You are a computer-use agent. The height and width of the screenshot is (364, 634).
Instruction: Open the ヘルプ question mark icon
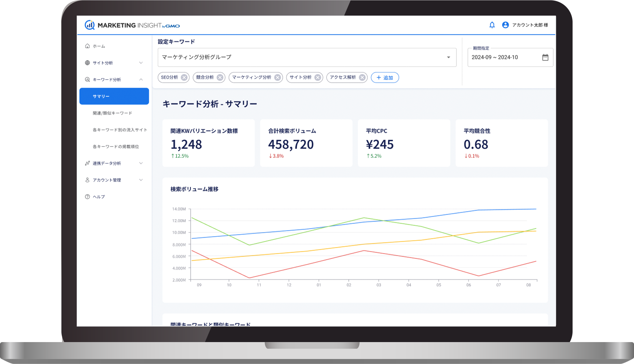pyautogui.click(x=87, y=197)
